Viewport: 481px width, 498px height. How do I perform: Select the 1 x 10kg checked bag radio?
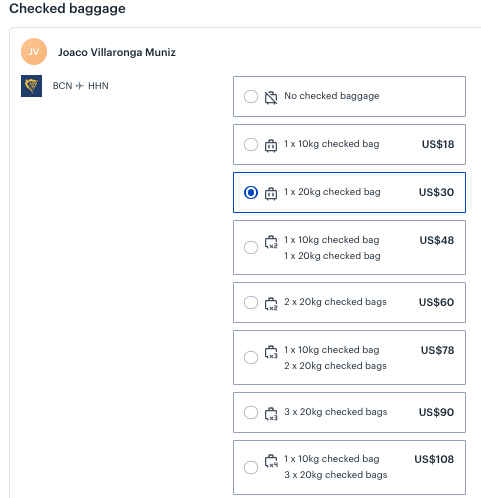[x=251, y=145]
